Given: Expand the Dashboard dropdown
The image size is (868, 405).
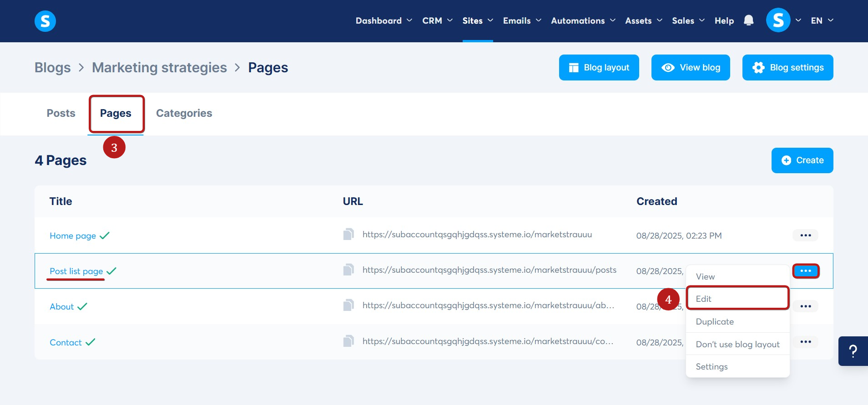Looking at the screenshot, I should pyautogui.click(x=384, y=20).
